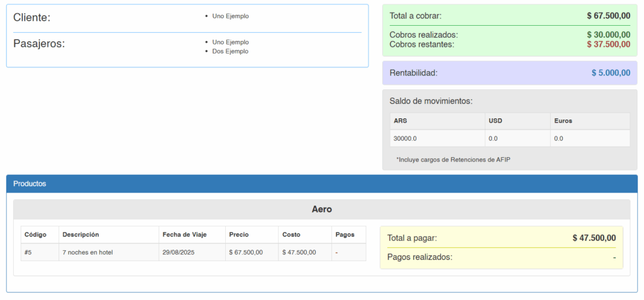Click the Fecha de Viaje column header
Image resolution: width=644 pixels, height=300 pixels.
tap(184, 235)
